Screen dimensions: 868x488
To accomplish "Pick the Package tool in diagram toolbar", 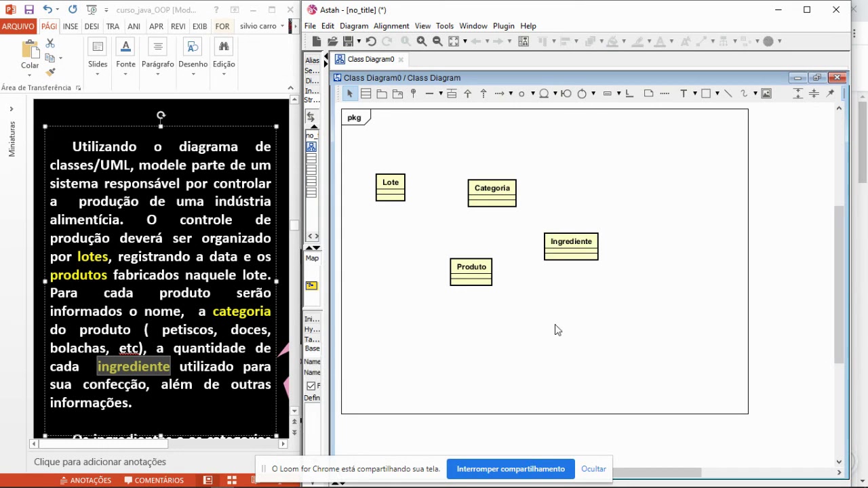I will pyautogui.click(x=382, y=94).
